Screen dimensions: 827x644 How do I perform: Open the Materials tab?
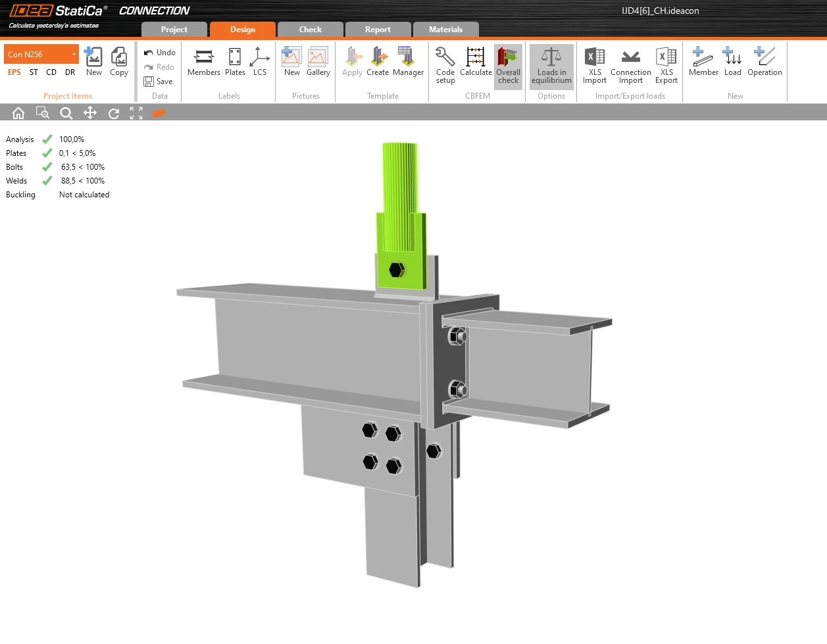point(446,30)
